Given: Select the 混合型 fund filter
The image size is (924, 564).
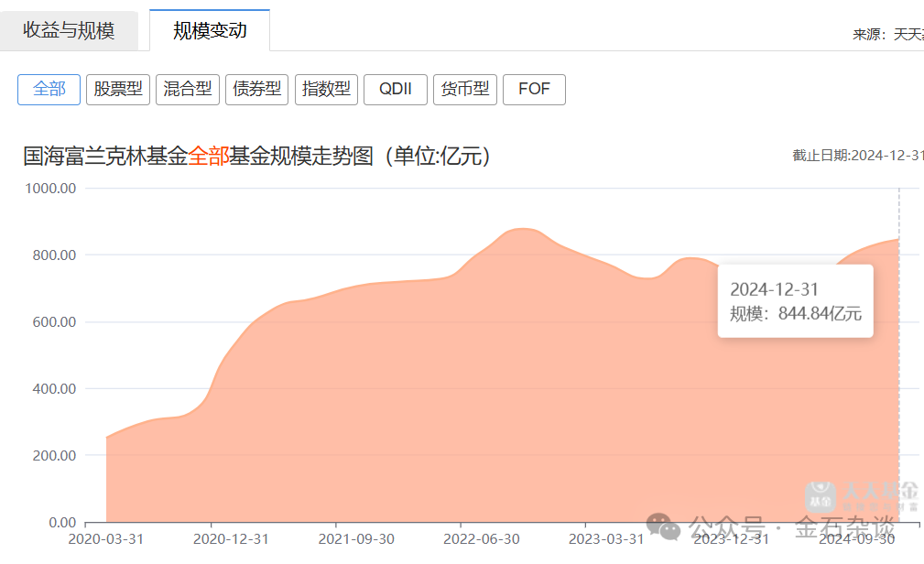Looking at the screenshot, I should coord(187,89).
